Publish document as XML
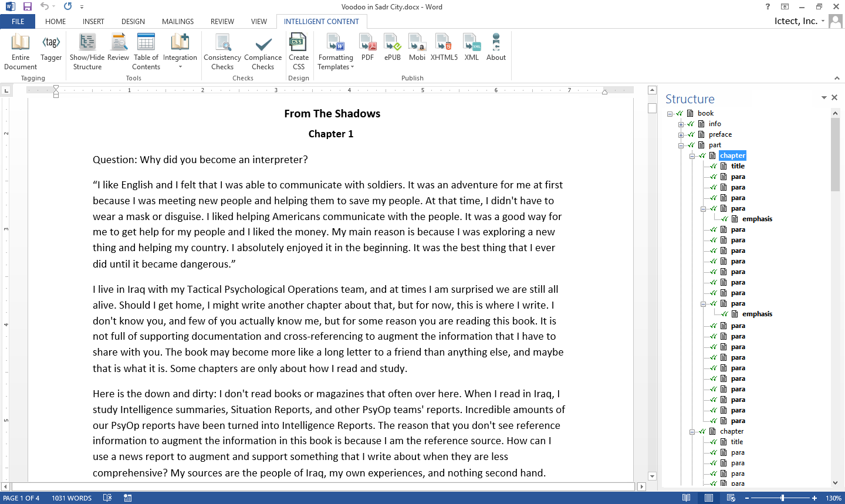 (472, 48)
